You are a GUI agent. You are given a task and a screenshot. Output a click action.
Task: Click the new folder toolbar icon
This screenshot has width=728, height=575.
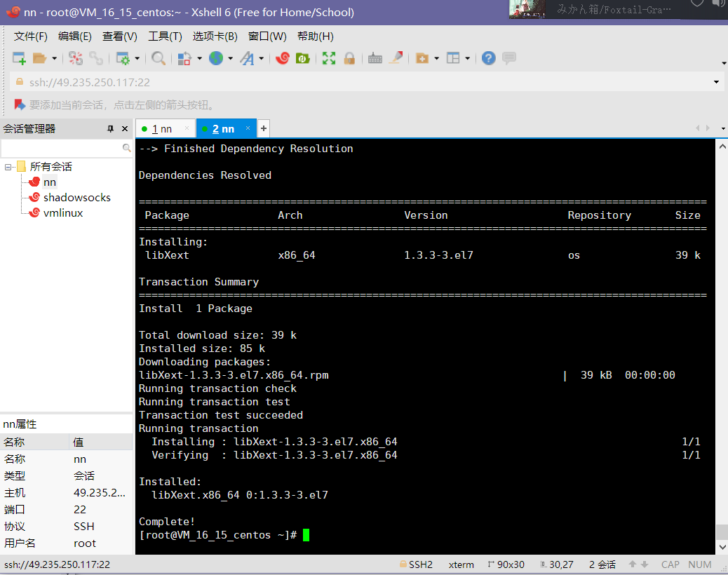click(422, 58)
